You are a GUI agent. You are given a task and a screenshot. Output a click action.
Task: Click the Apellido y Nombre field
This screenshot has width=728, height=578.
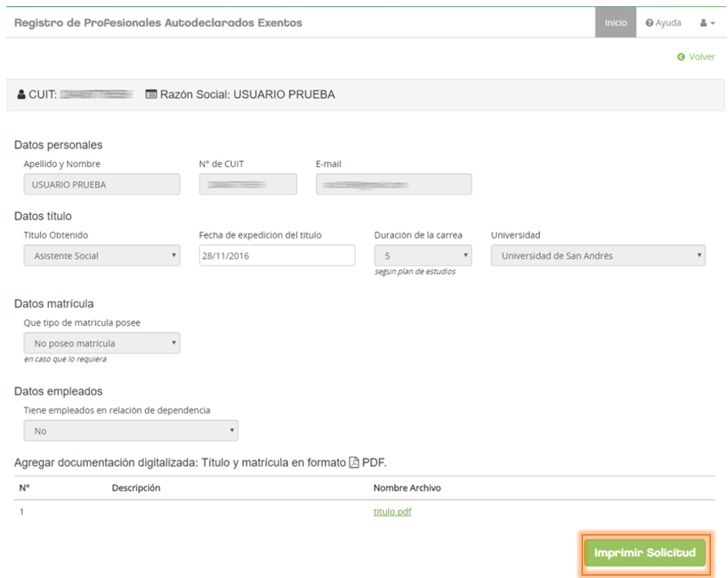tap(102, 185)
